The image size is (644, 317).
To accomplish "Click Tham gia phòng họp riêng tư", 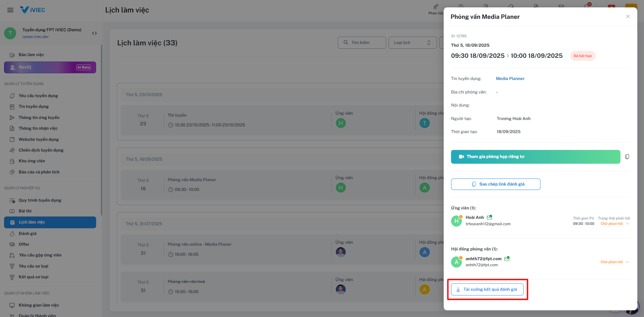I will tap(535, 157).
